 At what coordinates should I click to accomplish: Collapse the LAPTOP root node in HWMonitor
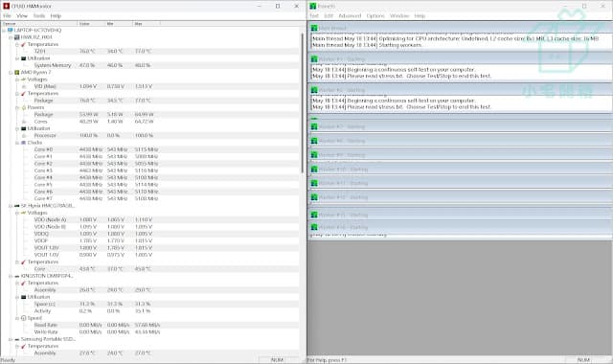tap(4, 30)
